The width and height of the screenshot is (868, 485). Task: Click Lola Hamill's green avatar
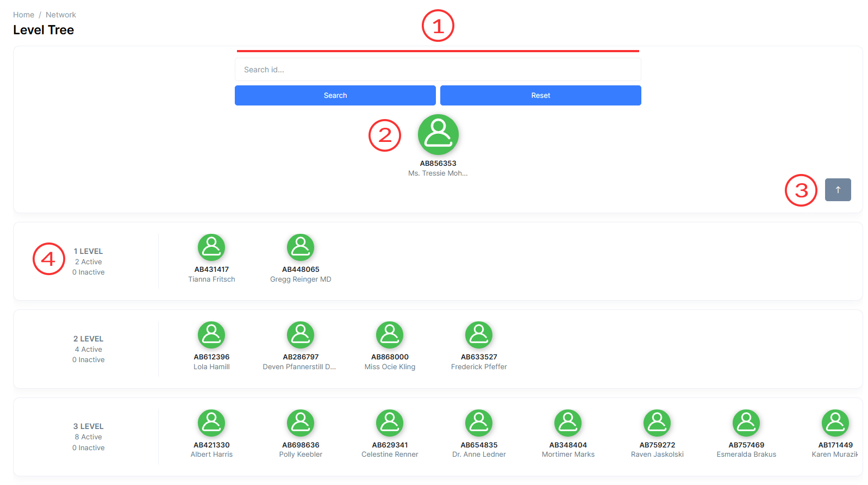(x=211, y=335)
